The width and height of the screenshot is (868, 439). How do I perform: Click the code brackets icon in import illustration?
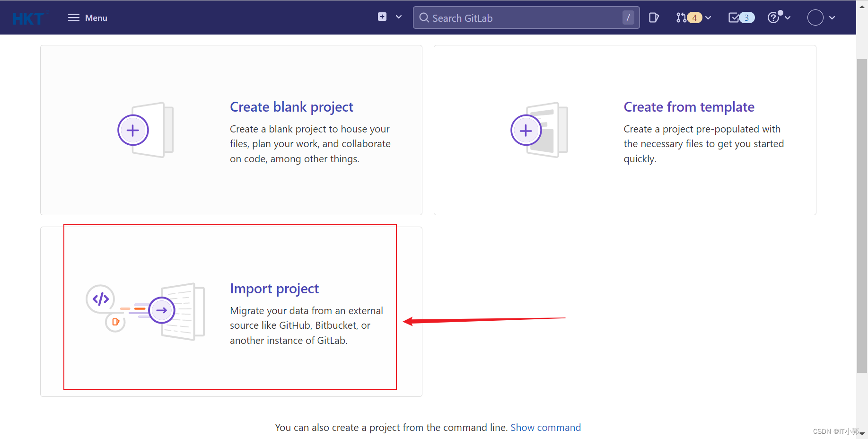pos(100,299)
